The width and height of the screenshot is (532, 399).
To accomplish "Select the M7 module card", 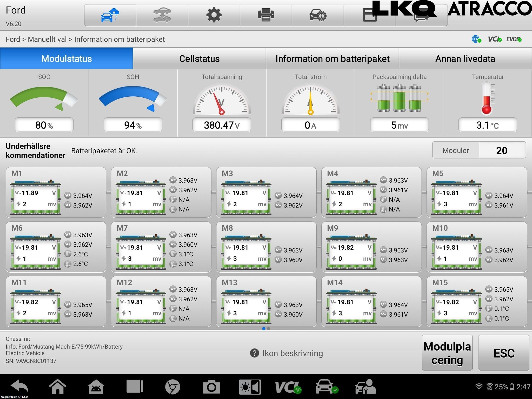I will coord(161,247).
